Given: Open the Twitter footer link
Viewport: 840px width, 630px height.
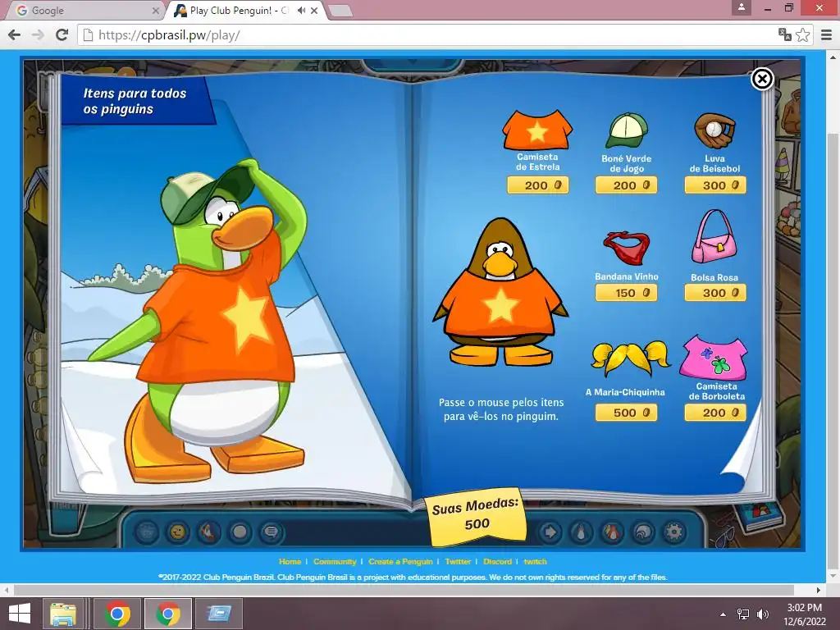Looking at the screenshot, I should click(458, 561).
